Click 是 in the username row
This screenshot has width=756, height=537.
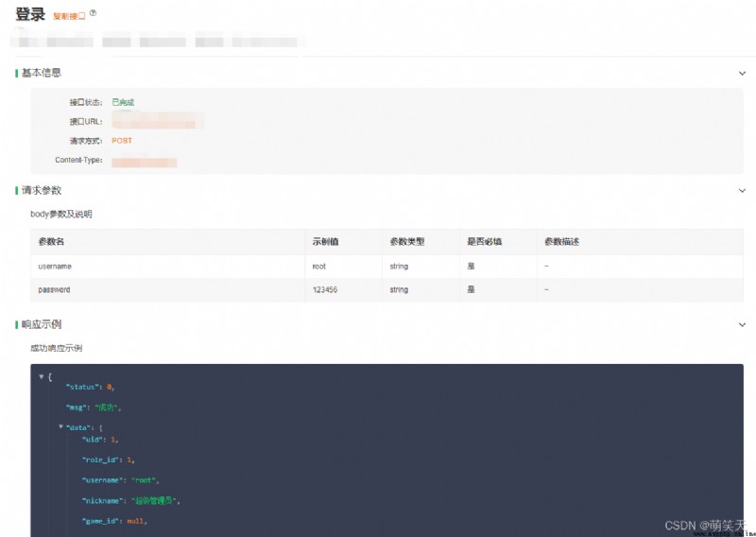click(471, 267)
